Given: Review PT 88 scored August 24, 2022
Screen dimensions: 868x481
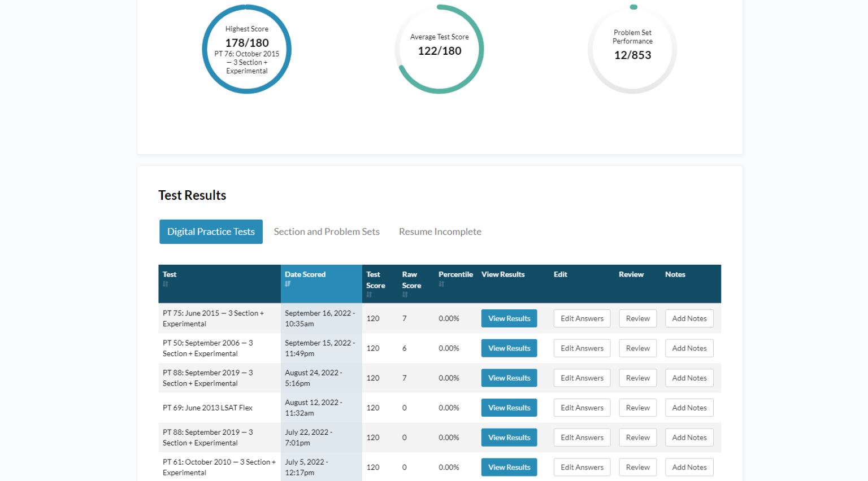Looking at the screenshot, I should pos(637,378).
